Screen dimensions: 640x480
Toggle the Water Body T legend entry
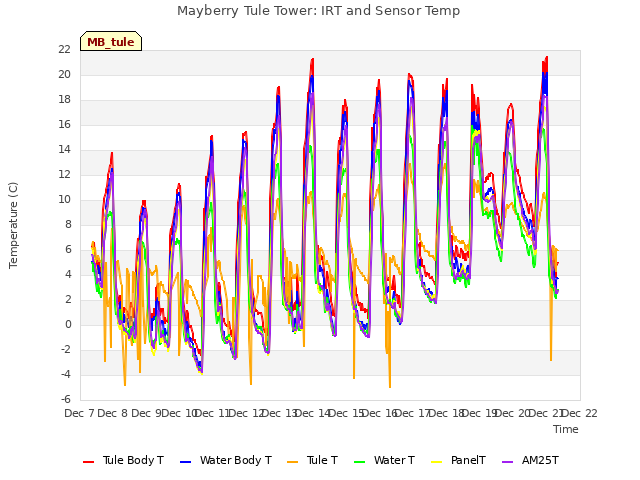[x=226, y=460]
